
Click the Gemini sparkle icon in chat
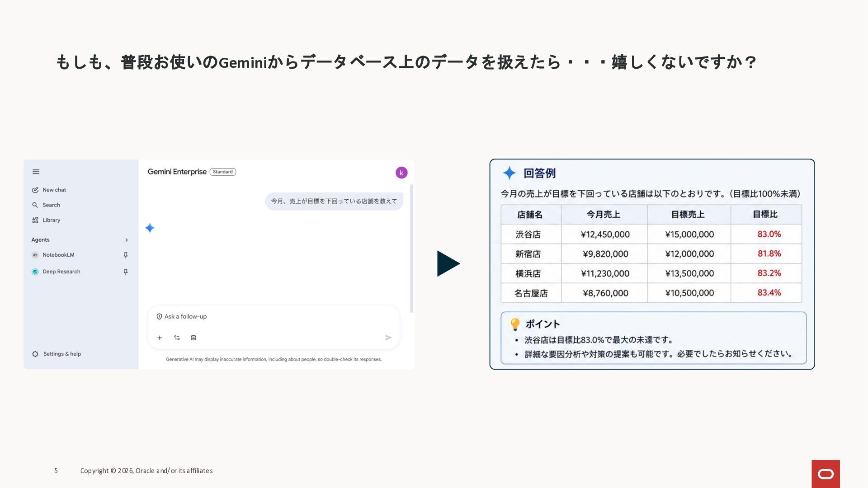coord(150,228)
